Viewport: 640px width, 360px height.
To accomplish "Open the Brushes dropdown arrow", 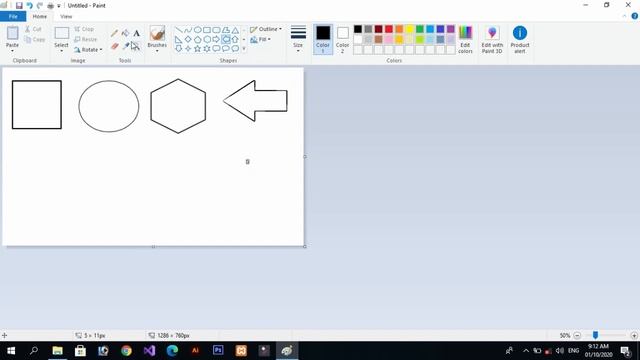I will click(x=157, y=51).
